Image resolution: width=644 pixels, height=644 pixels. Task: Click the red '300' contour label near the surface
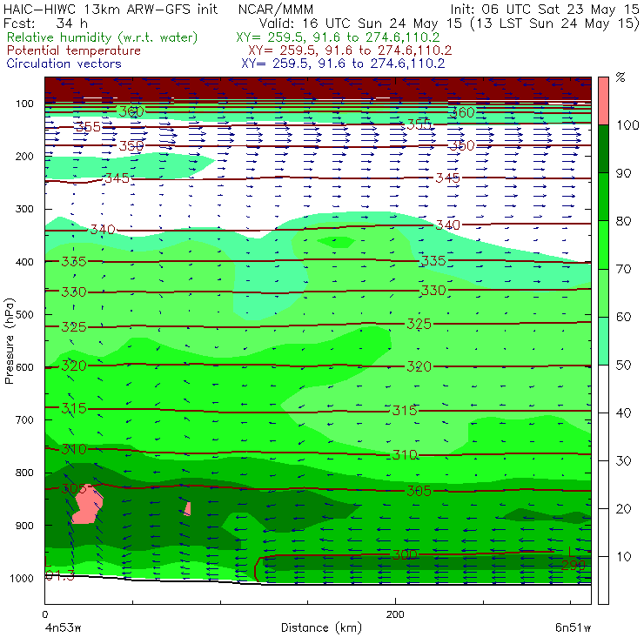pyautogui.click(x=405, y=555)
